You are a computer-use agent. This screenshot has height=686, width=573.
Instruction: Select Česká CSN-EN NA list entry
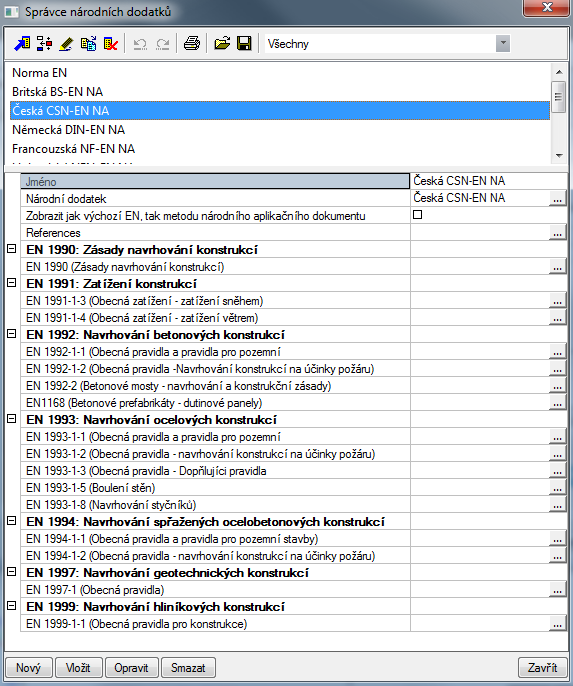(x=280, y=111)
